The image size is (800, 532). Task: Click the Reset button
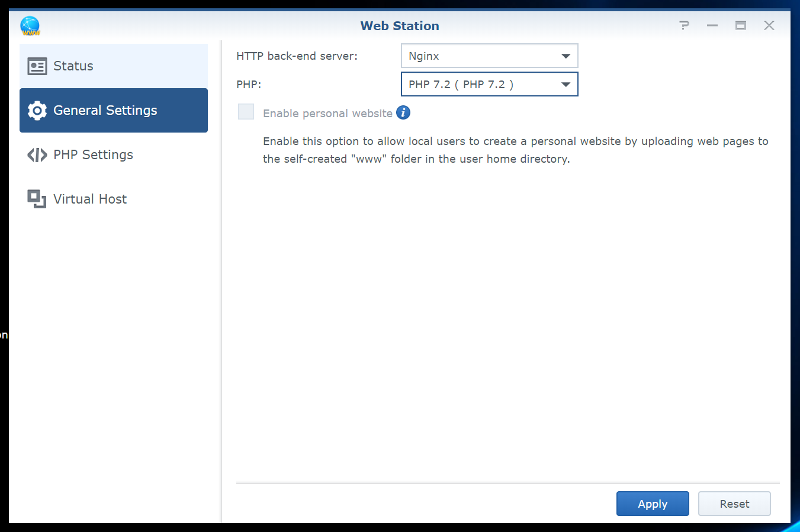pyautogui.click(x=734, y=504)
